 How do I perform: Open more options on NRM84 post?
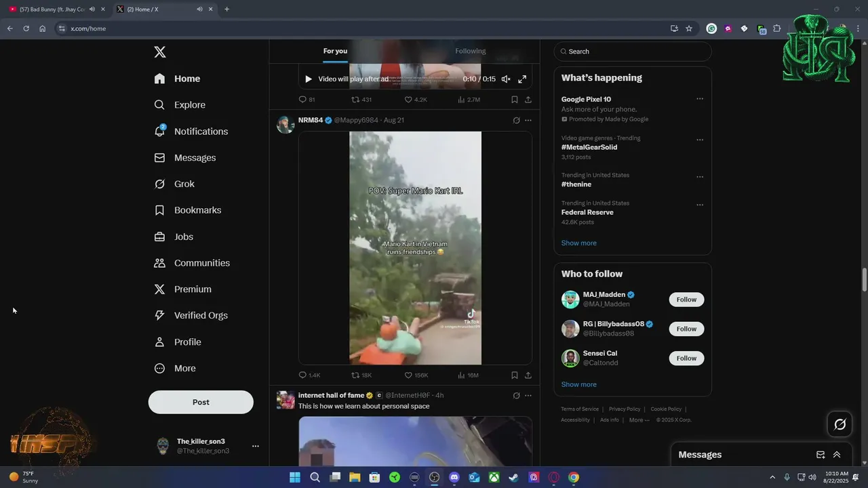point(528,121)
